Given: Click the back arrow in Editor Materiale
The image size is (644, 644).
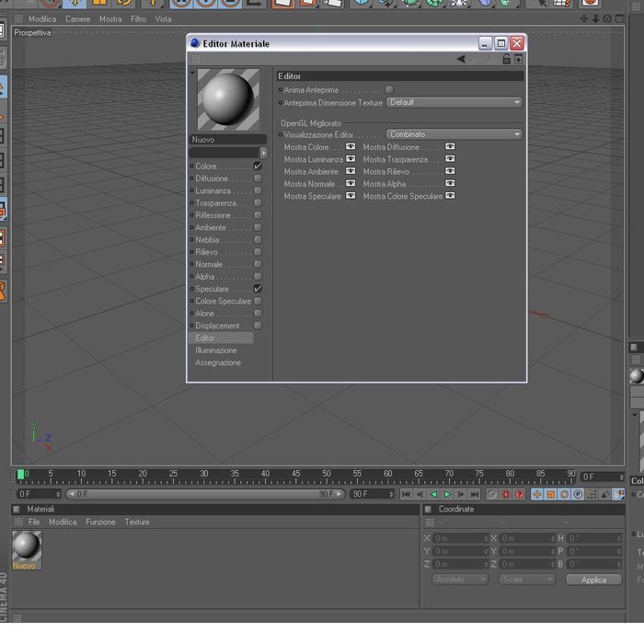Looking at the screenshot, I should pyautogui.click(x=461, y=59).
